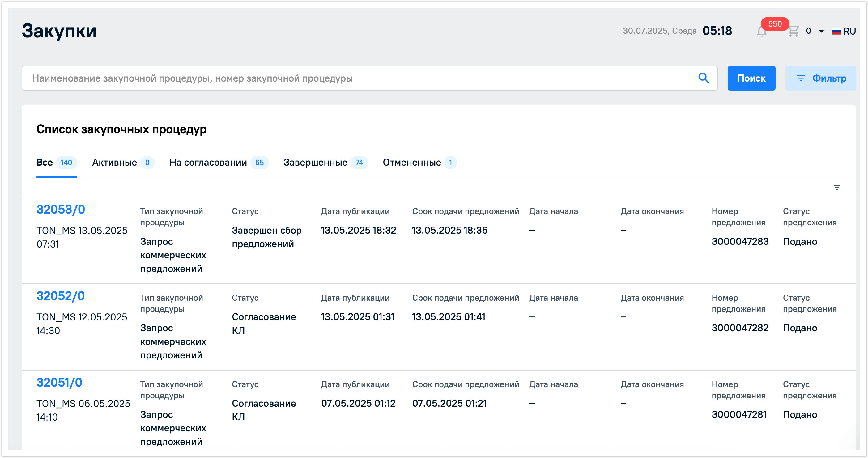Click proposal number 3000047283

click(x=740, y=241)
